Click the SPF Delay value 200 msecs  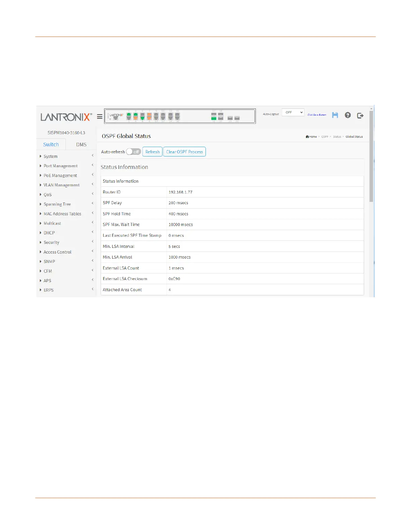[x=178, y=203]
